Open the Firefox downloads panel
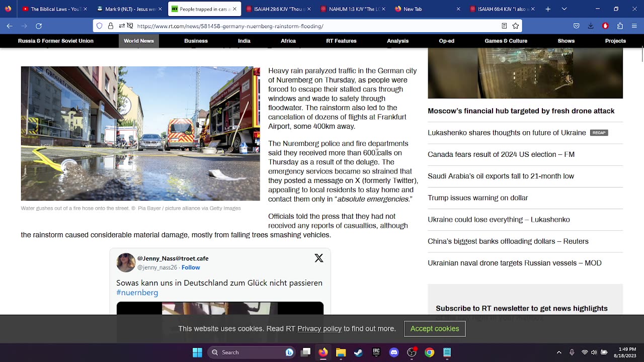644x362 pixels. (591, 26)
